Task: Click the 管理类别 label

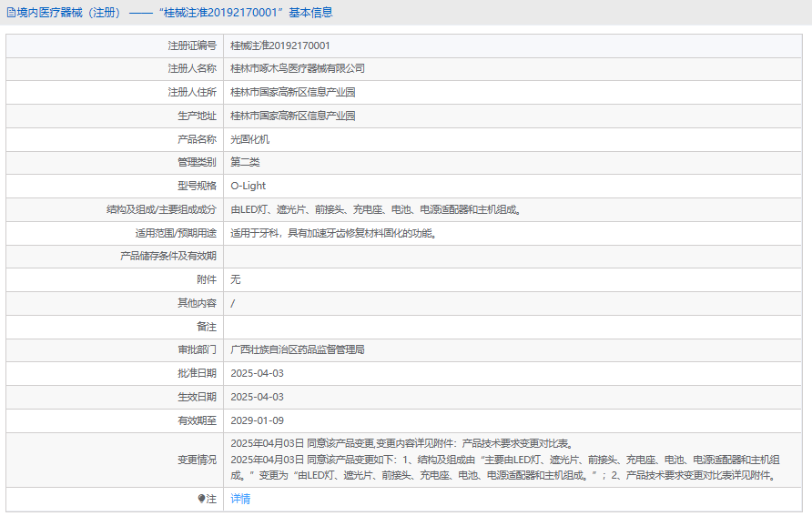Action: 197,162
